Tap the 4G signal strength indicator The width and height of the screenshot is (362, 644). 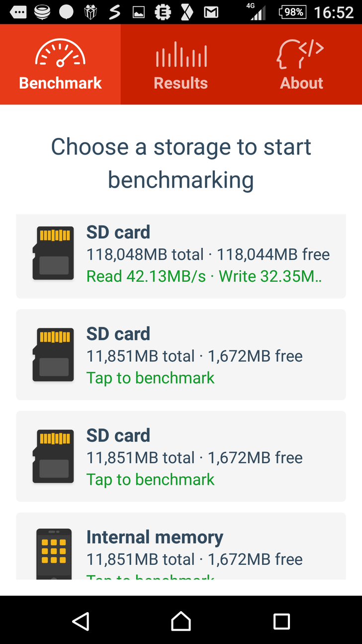pyautogui.click(x=257, y=12)
